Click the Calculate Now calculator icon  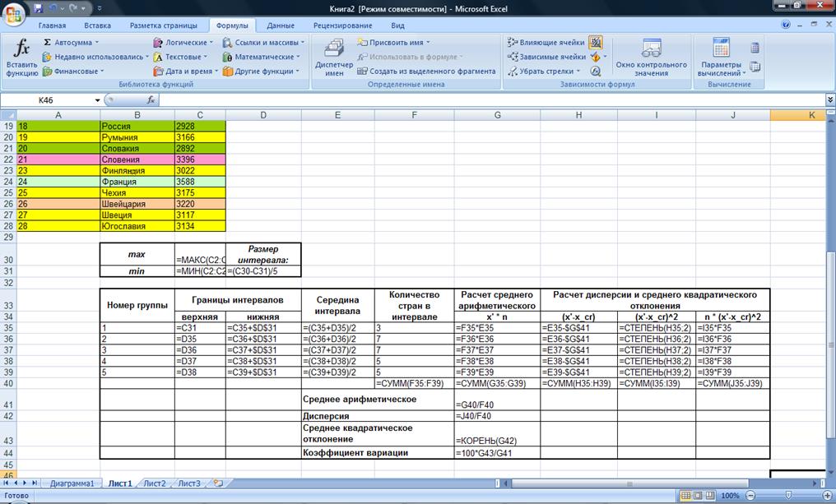[x=755, y=48]
